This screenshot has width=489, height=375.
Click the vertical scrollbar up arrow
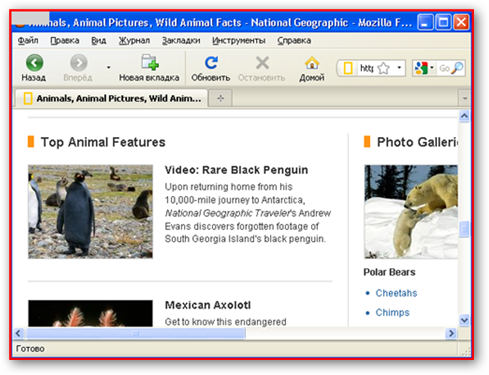coord(464,116)
